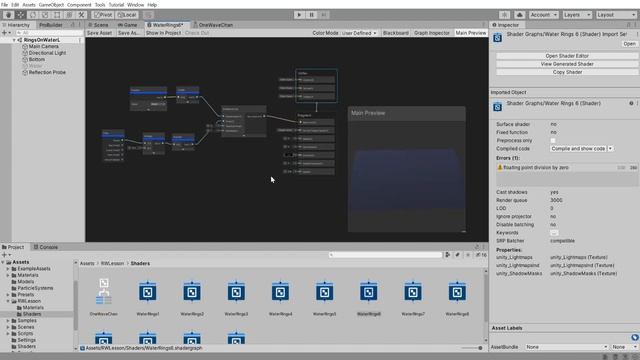640x360 pixels.
Task: Adjust the Project icon size slider
Action: tap(472, 348)
